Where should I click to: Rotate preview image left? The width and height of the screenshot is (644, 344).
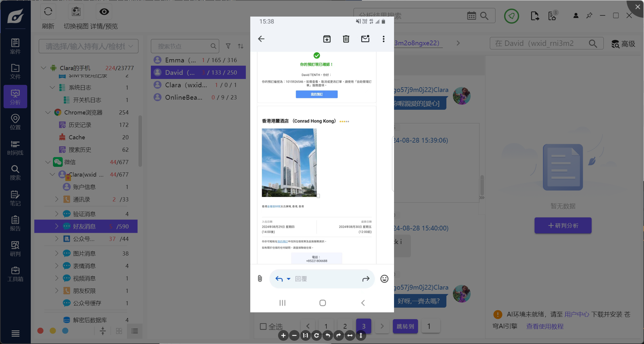coord(328,335)
